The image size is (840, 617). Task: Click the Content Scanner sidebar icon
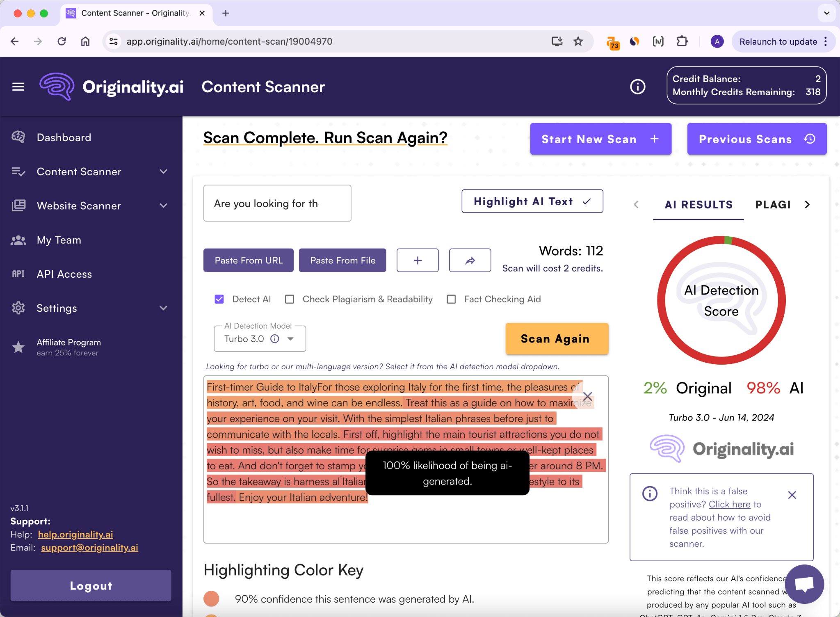tap(18, 171)
